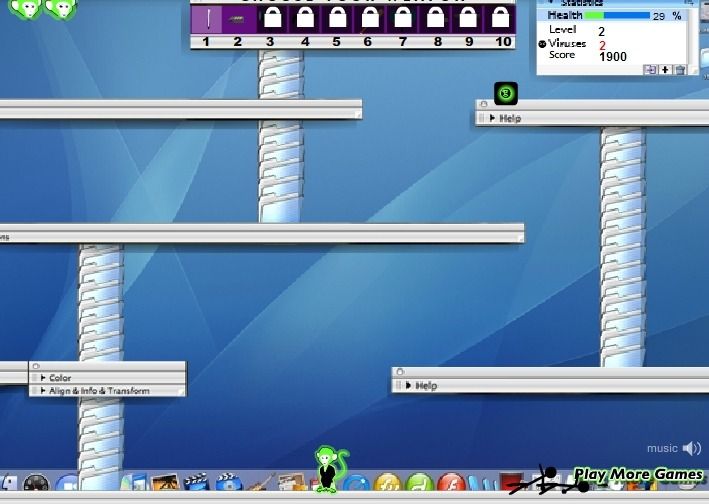This screenshot has width=709, height=504.
Task: Click the locked weapon slot 5
Action: (x=337, y=19)
